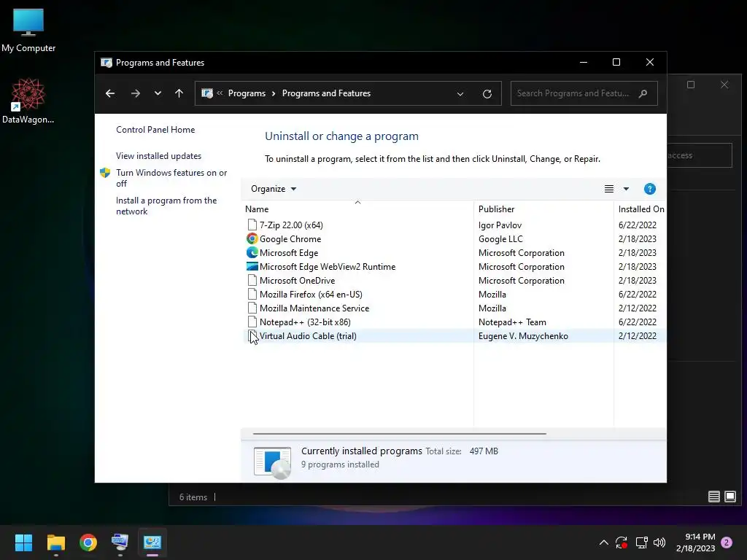The width and height of the screenshot is (747, 560).
Task: Open Install a program from the network
Action: 166,206
